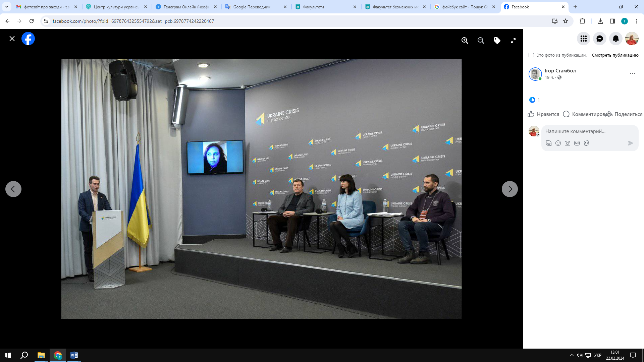Switch to Google Переводчик tab
The width and height of the screenshot is (644, 362).
point(252,7)
